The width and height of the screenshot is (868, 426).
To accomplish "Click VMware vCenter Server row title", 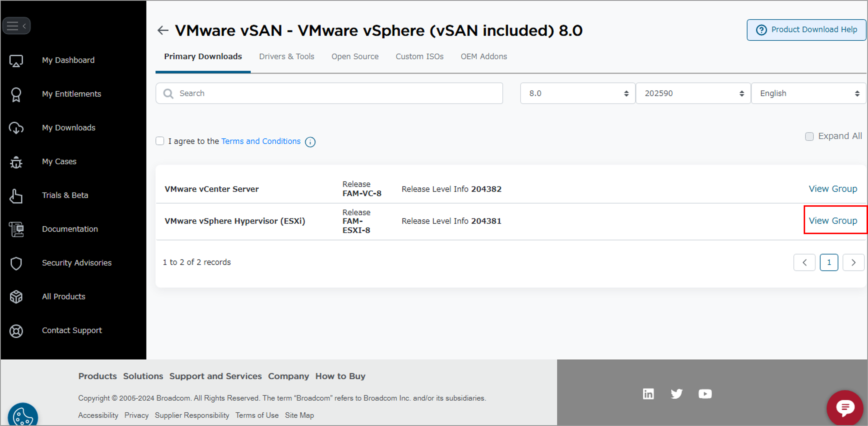I will click(x=212, y=189).
